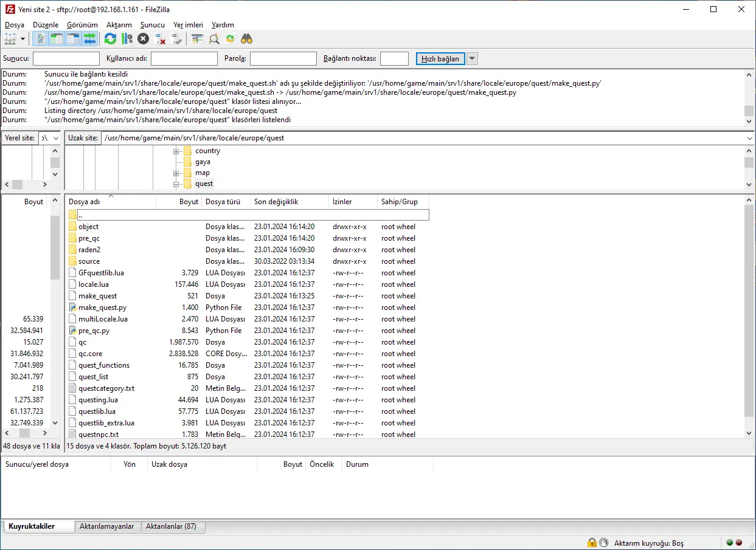Click the Hızlı bağlan button
The image size is (756, 550).
point(441,58)
